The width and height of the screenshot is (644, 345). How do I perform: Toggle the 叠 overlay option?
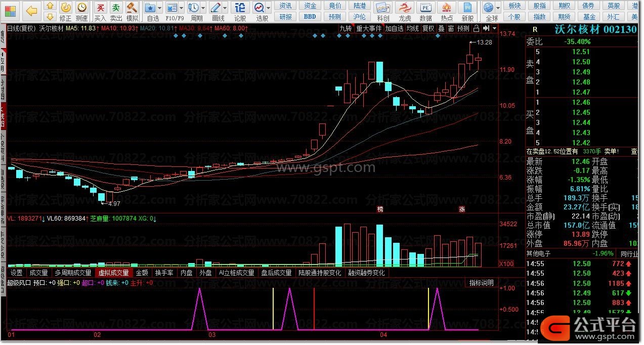click(x=441, y=29)
